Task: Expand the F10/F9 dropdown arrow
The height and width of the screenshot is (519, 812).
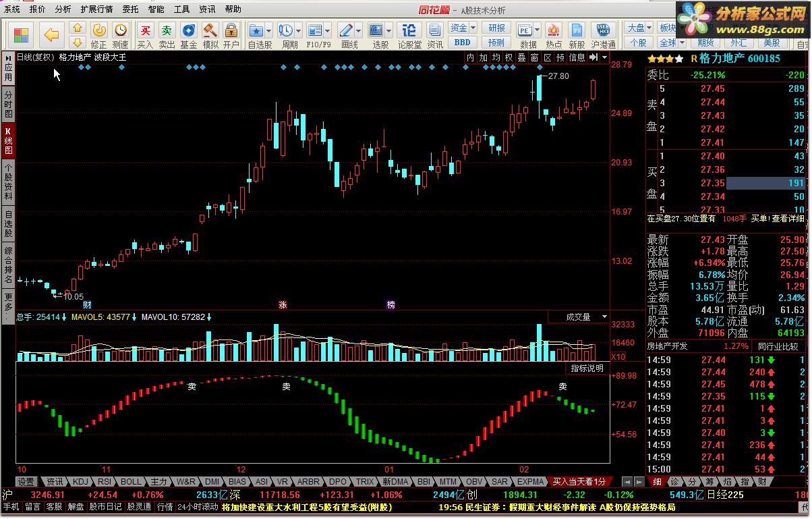Action: pos(328,30)
